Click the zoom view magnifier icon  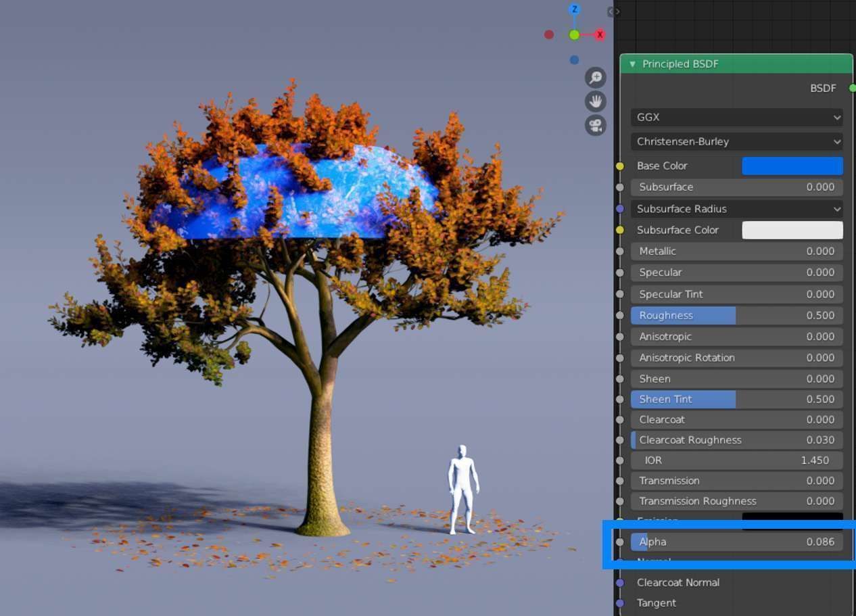click(596, 78)
